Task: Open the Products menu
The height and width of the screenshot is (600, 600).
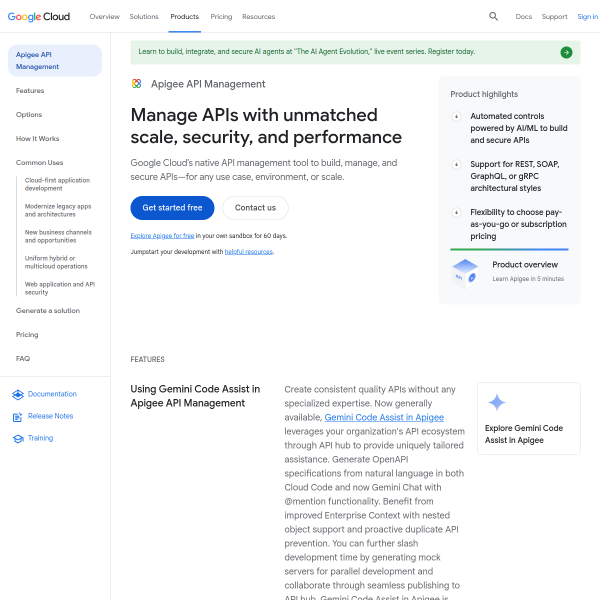Action: click(x=184, y=16)
